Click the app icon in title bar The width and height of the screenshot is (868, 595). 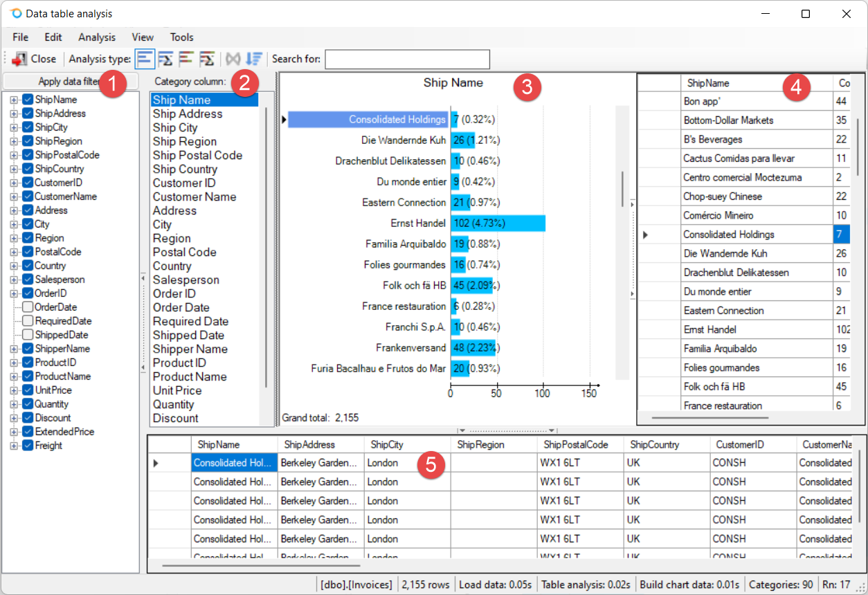16,14
